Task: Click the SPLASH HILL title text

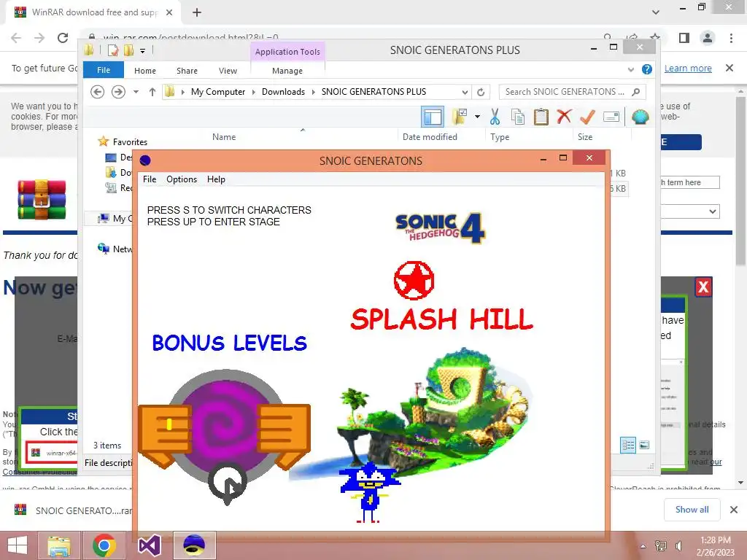Action: tap(441, 319)
